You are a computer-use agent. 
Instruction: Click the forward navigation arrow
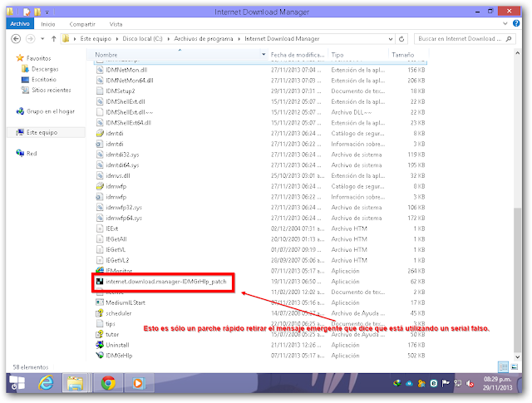30,39
